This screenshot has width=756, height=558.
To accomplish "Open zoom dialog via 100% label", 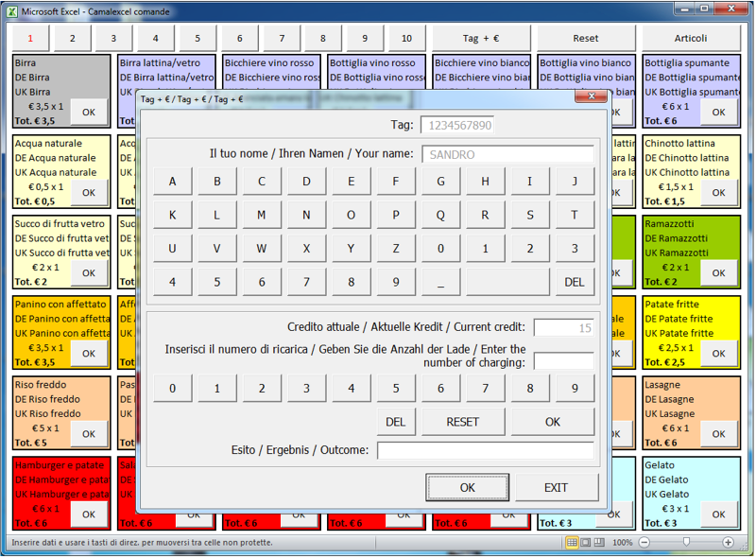I will click(622, 543).
